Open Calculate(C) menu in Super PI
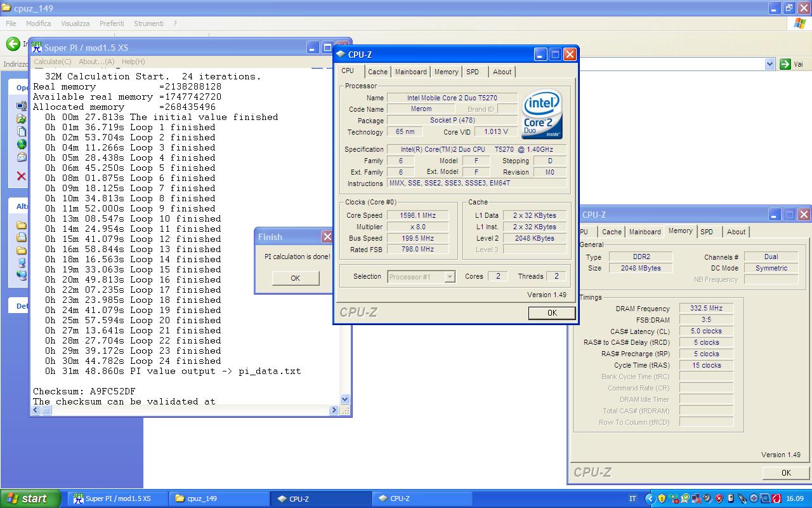This screenshot has width=812, height=508. [53, 62]
